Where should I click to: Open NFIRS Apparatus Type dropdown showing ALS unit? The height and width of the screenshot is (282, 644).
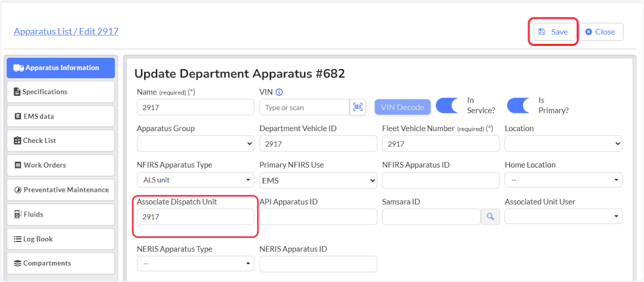(195, 180)
